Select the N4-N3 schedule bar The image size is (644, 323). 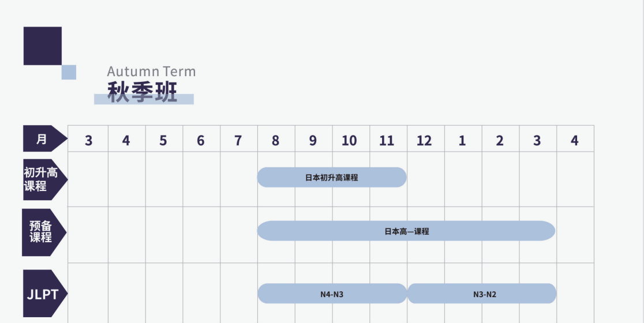click(x=332, y=294)
